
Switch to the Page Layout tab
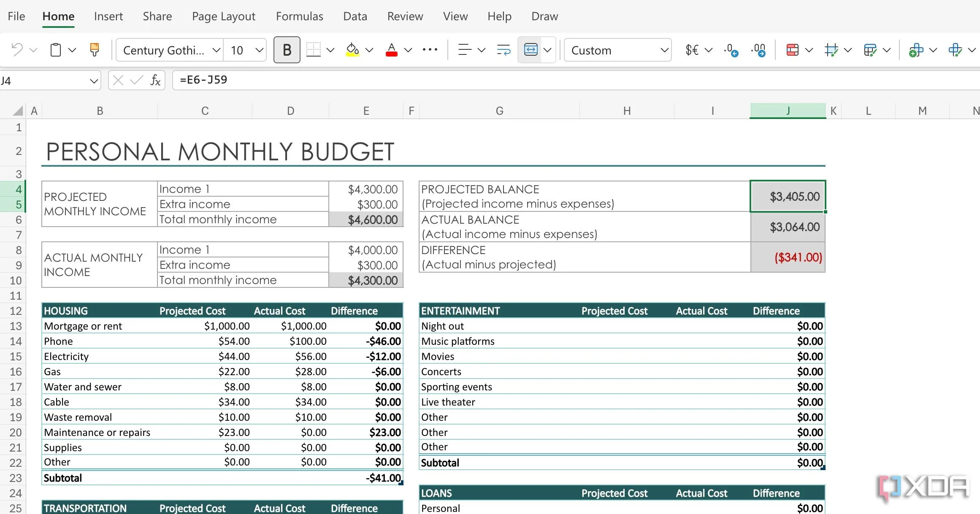[224, 16]
